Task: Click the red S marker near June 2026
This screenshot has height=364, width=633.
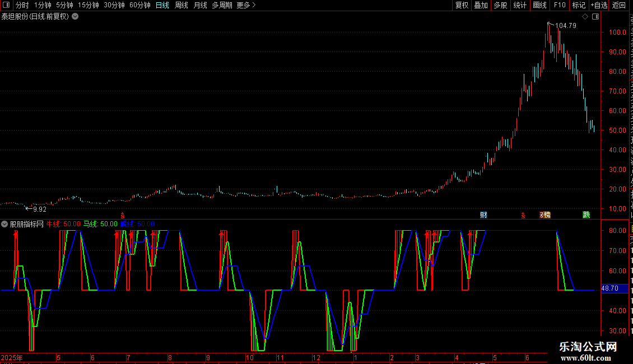Action: click(x=523, y=216)
